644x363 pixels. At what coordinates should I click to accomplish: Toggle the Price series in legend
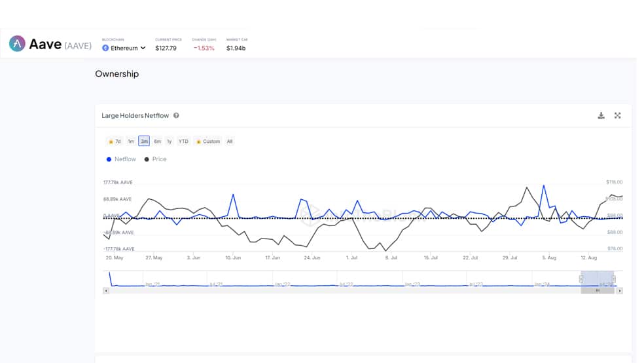(155, 159)
